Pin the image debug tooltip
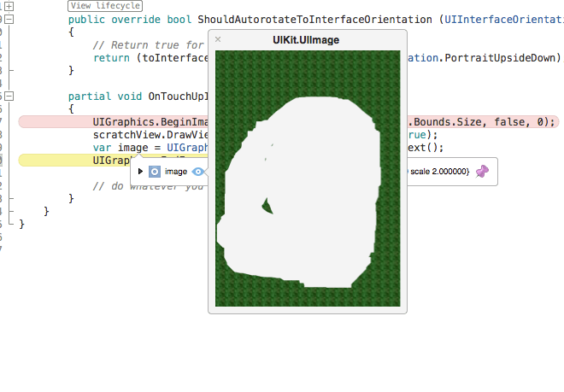 (483, 172)
